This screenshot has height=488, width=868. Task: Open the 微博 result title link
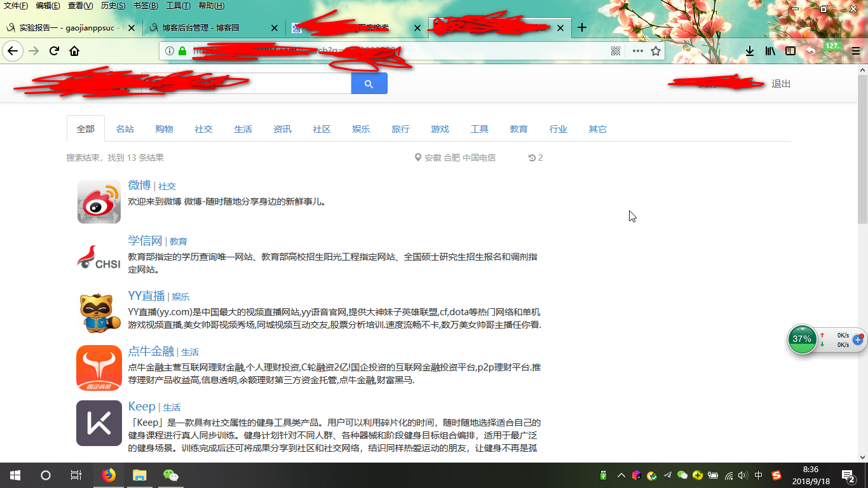pyautogui.click(x=139, y=185)
